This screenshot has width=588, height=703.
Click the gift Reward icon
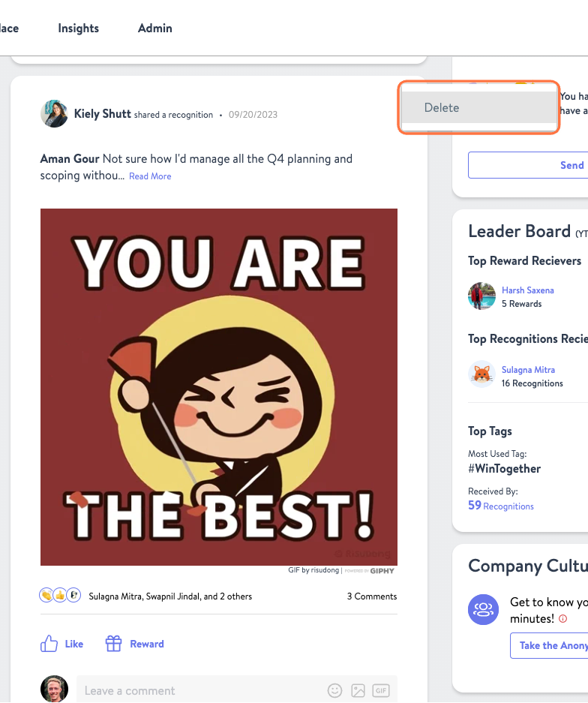click(x=113, y=644)
